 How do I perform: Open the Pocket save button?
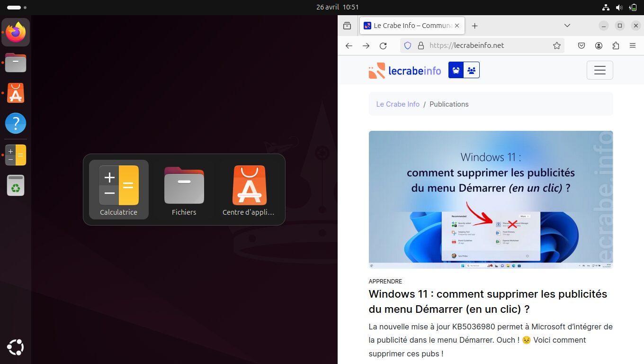[582, 45]
